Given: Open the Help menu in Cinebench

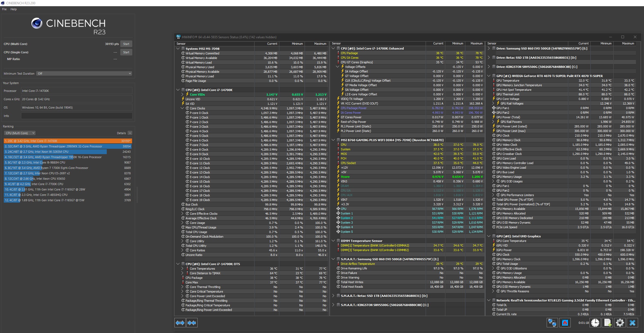Looking at the screenshot, I should pyautogui.click(x=13, y=9).
